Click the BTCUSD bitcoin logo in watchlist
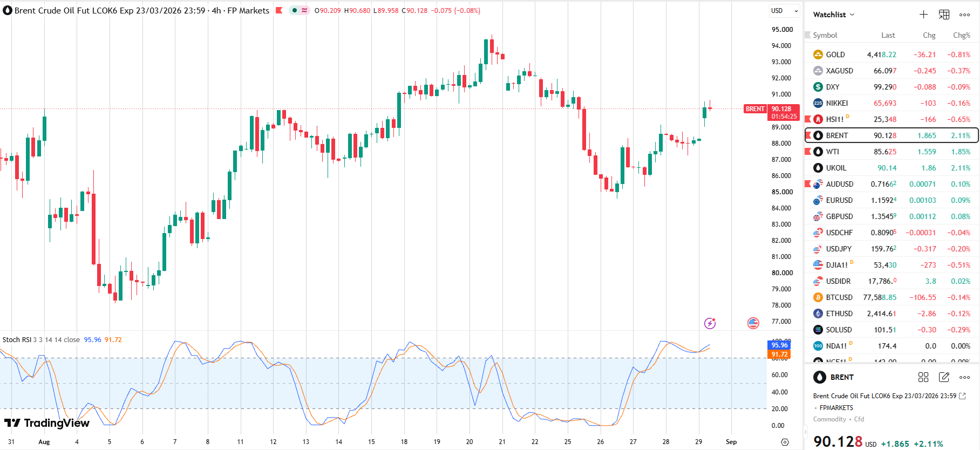Image resolution: width=980 pixels, height=450 pixels. 818,297
